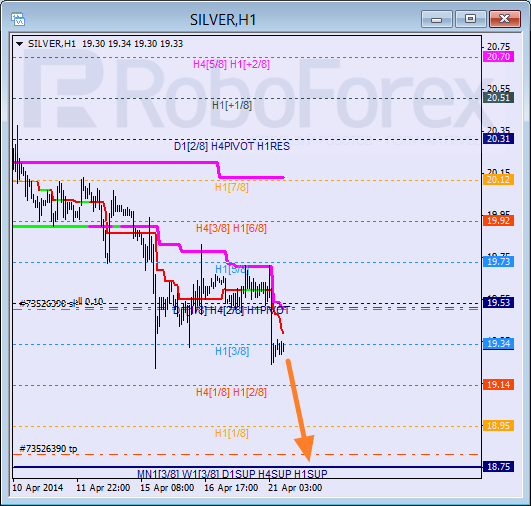531x506 pixels.
Task: Expand the SILVER,H1 triangle dropdown
Action: pyautogui.click(x=19, y=44)
